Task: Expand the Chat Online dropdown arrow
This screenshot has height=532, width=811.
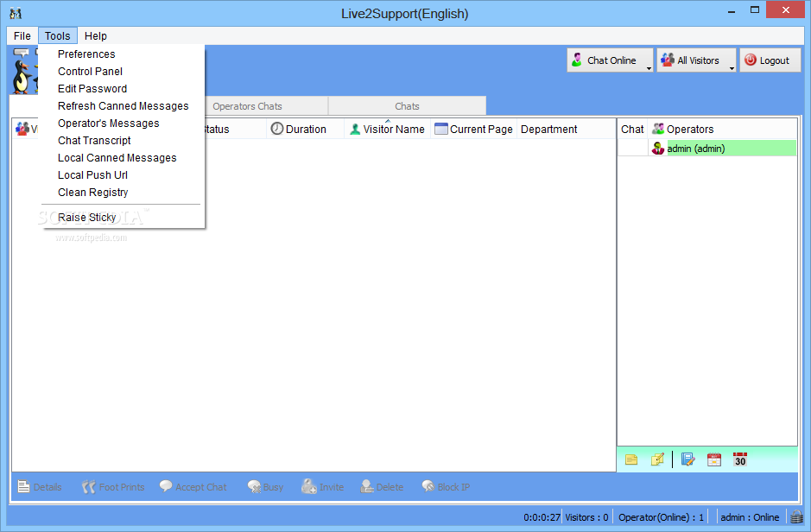Action: [x=649, y=67]
